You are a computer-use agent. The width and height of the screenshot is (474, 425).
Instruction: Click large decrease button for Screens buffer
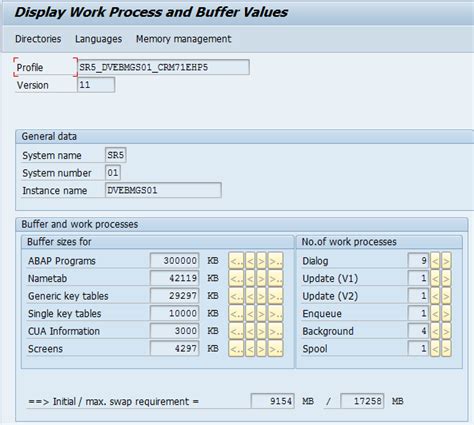(236, 349)
